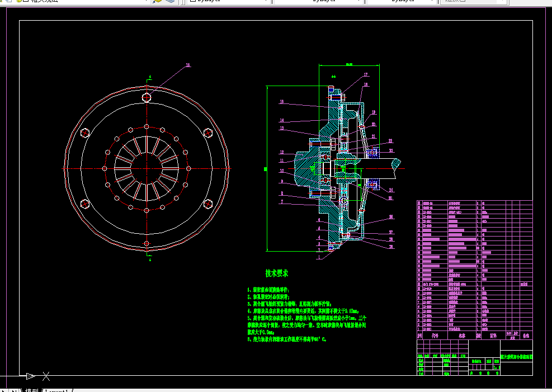Expand the layer name dropdown list
Viewport: 552px width, 392px height.
(x=146, y=2)
